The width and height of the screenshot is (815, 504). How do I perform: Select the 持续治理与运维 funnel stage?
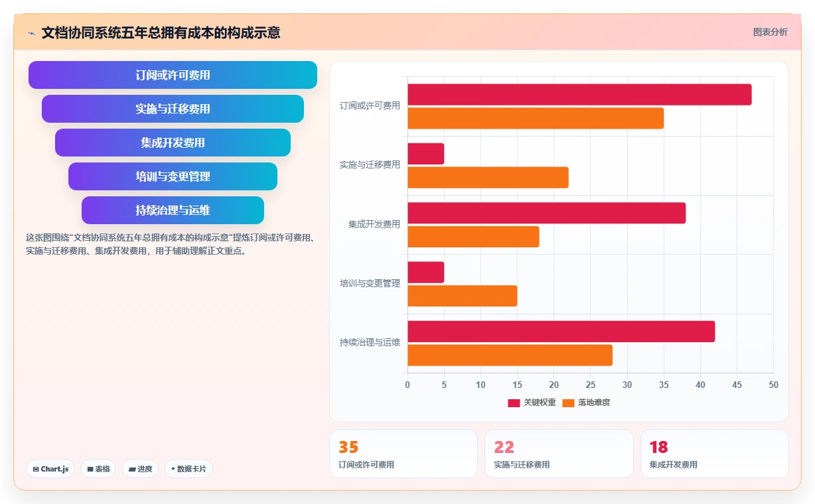click(173, 210)
